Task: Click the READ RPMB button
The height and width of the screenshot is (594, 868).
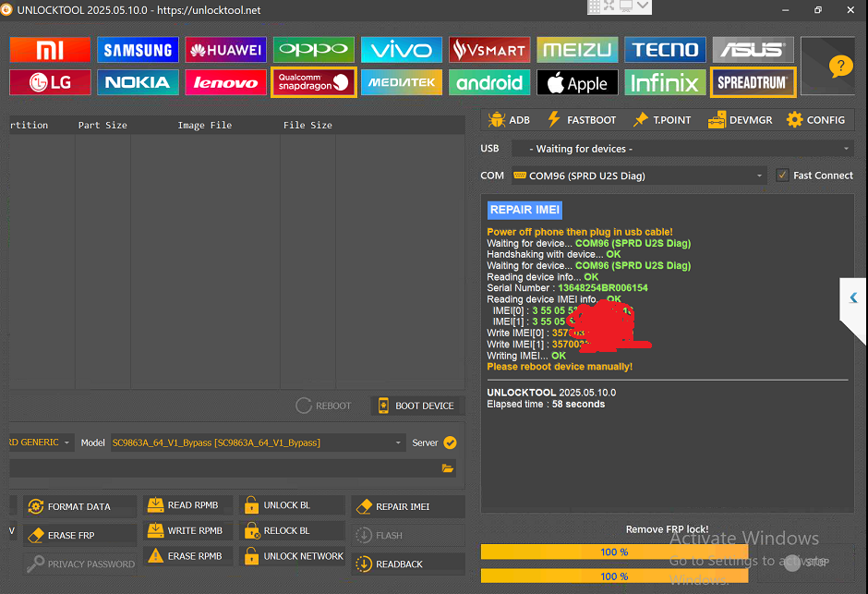Action: [188, 505]
